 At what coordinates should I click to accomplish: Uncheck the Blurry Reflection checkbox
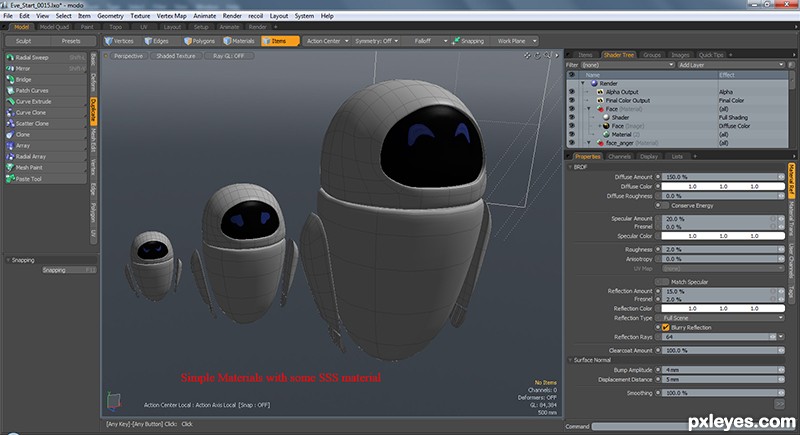coord(666,327)
